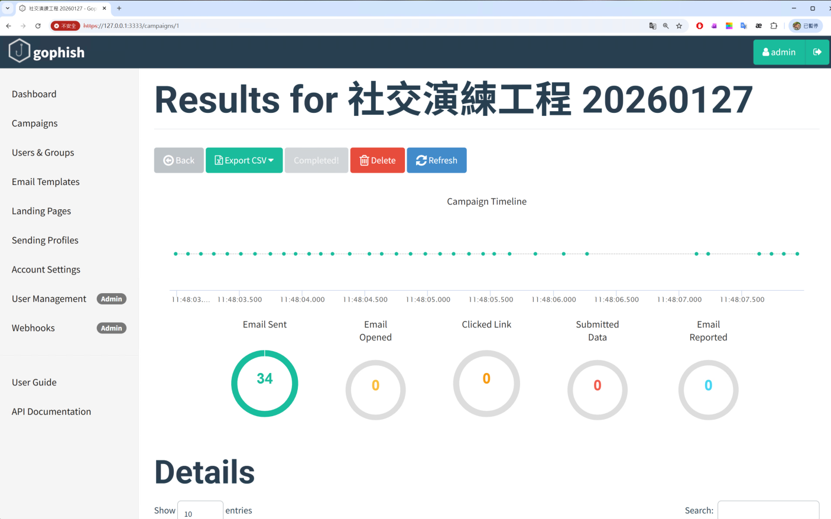Open User Management
831x519 pixels.
point(49,298)
